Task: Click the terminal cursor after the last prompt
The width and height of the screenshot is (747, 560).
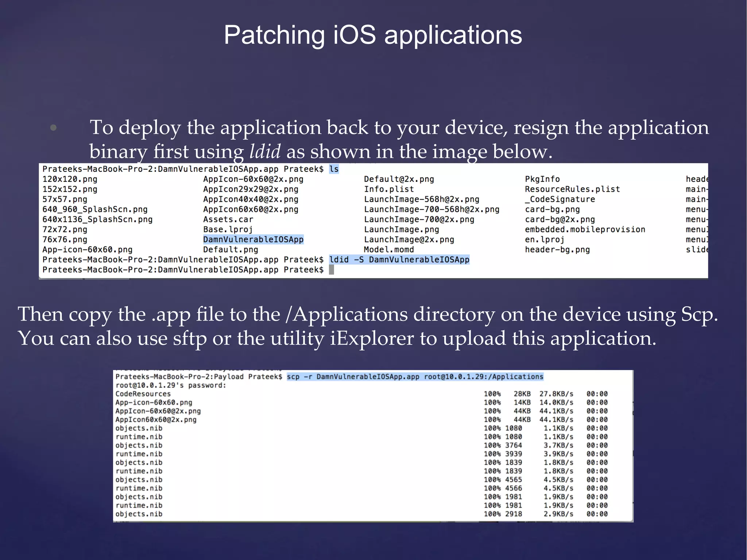Action: (332, 270)
